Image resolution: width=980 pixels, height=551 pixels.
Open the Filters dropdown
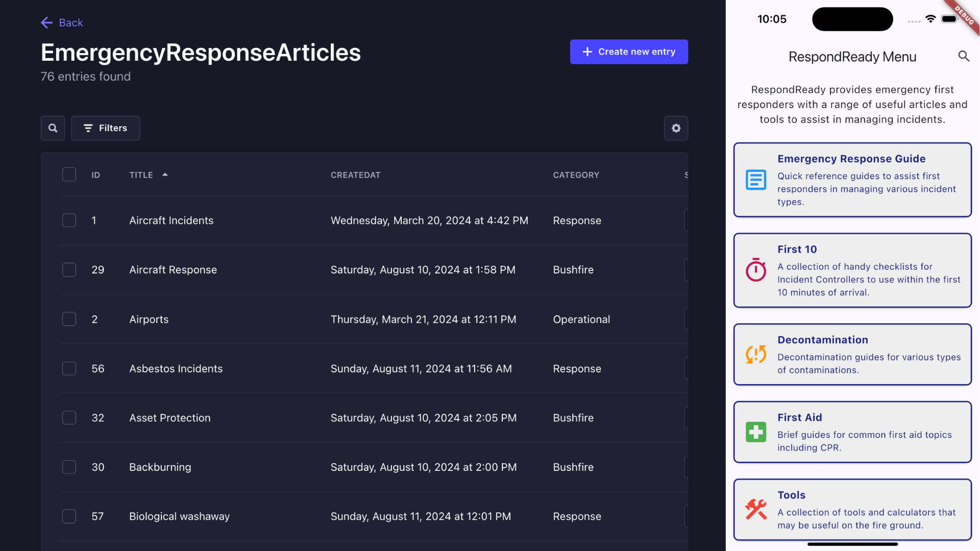click(x=106, y=128)
